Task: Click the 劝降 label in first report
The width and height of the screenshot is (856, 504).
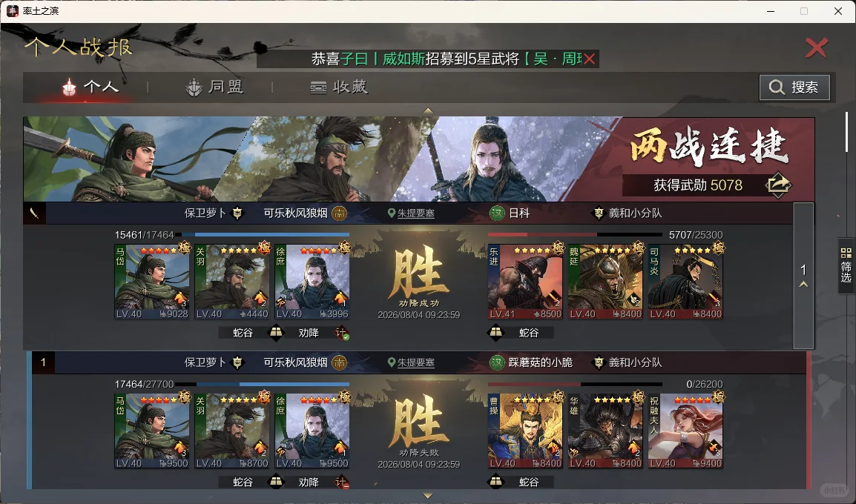Action: pos(309,333)
